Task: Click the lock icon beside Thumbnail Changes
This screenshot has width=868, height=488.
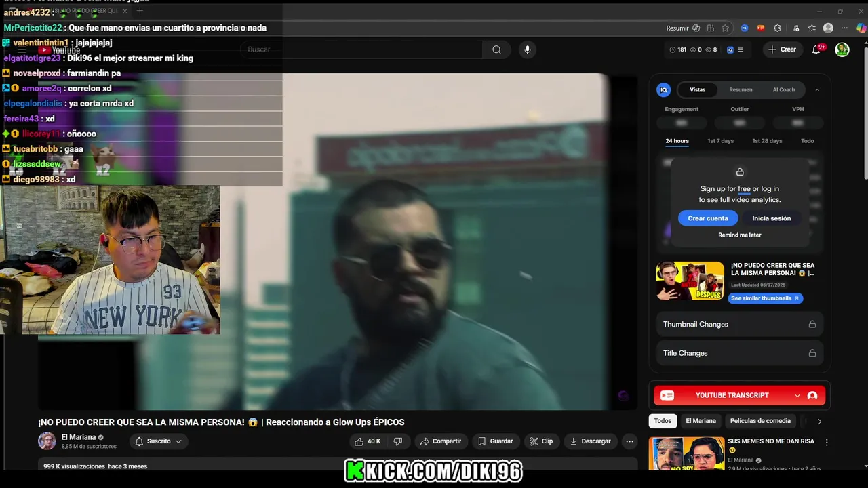Action: tap(812, 324)
